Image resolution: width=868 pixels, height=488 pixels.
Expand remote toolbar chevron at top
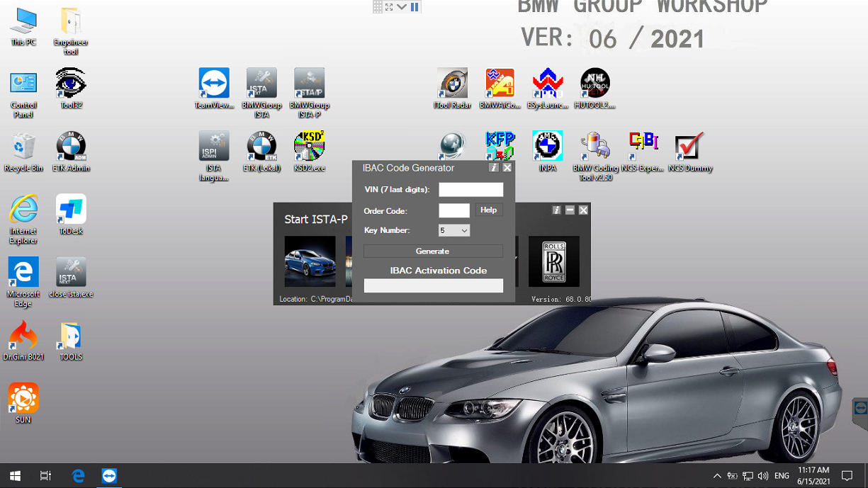(402, 7)
